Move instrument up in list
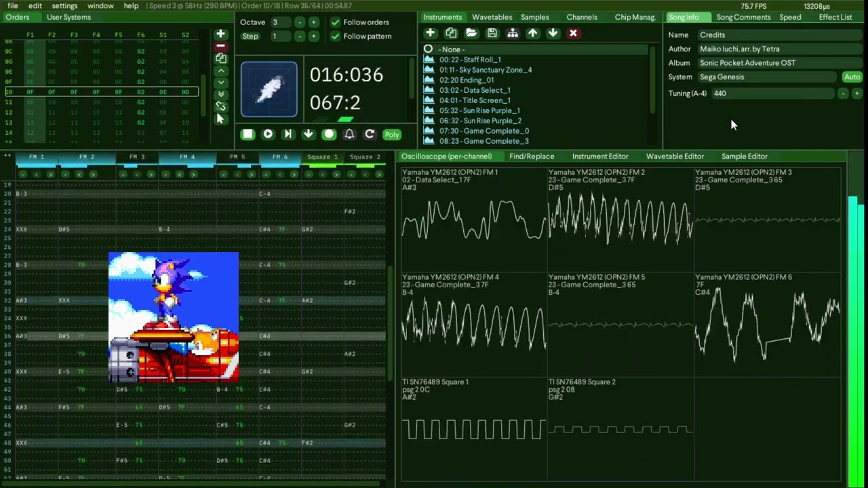 (533, 33)
